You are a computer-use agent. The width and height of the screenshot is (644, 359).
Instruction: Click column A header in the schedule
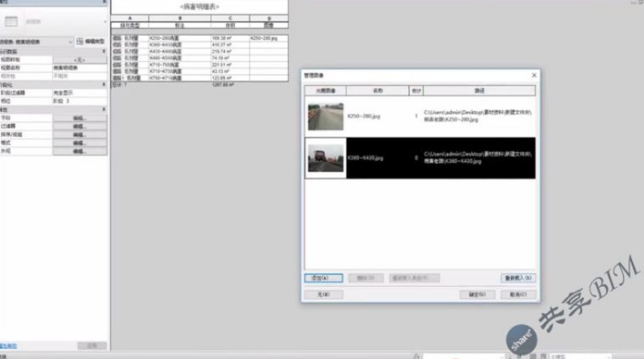point(129,18)
